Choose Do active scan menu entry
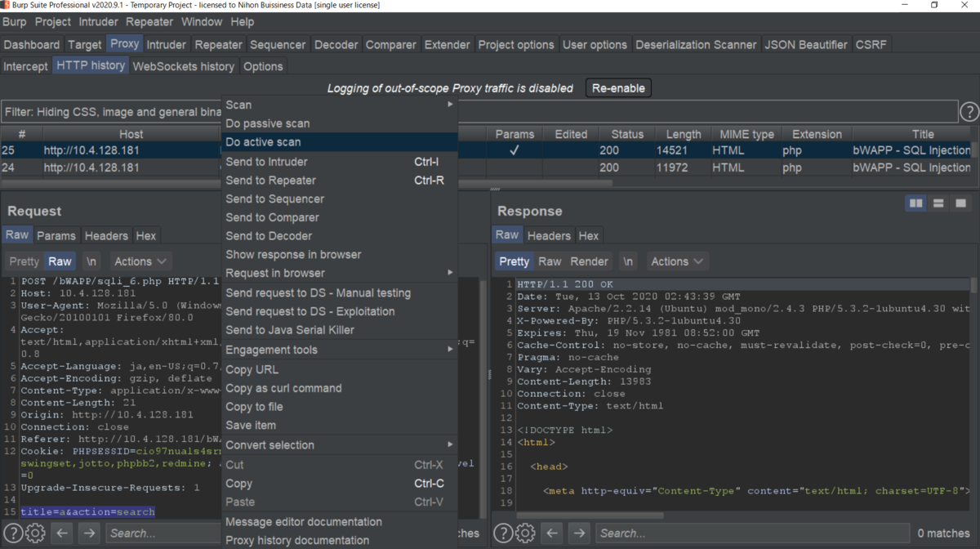980x549 pixels. [x=339, y=142]
